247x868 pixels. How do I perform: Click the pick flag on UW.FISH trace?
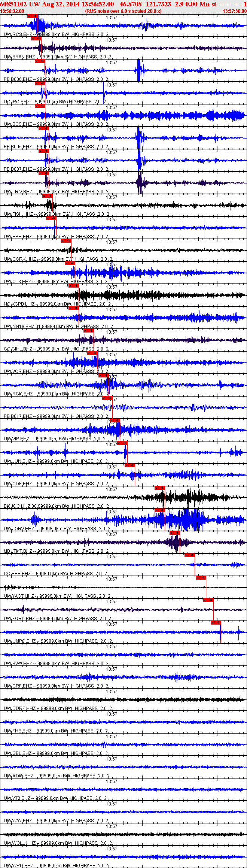click(x=48, y=196)
